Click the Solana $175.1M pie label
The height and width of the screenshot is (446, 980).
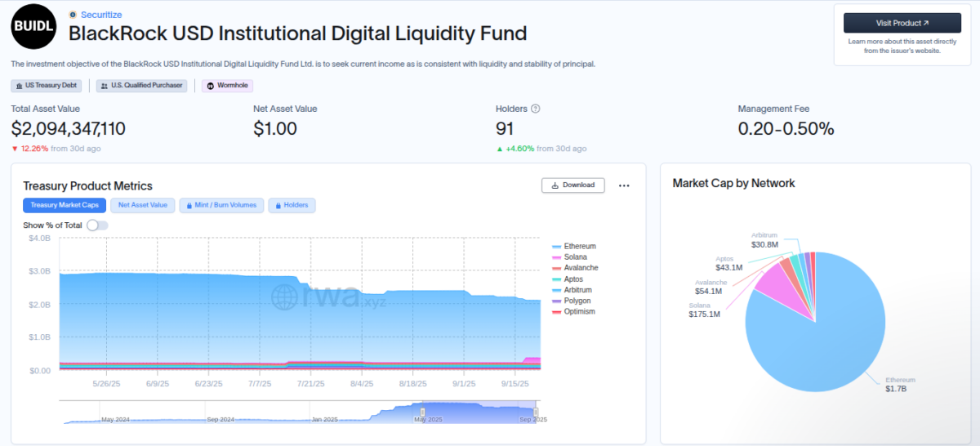704,310
